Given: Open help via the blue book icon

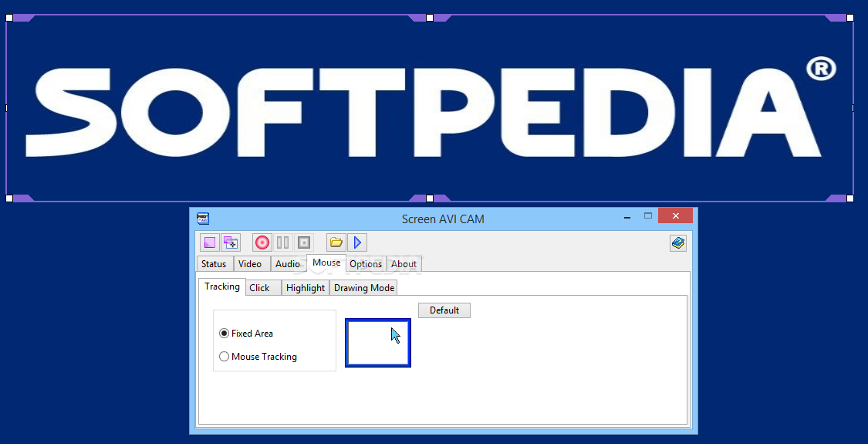Looking at the screenshot, I should pyautogui.click(x=678, y=242).
